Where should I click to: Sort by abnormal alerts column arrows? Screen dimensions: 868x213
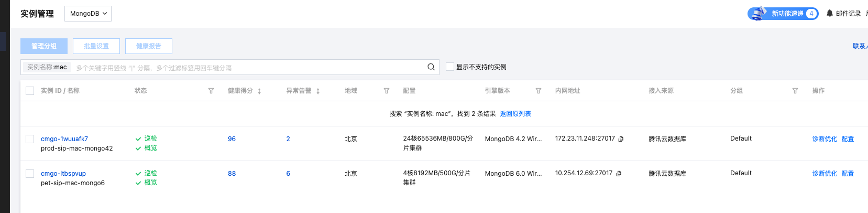[x=318, y=91]
